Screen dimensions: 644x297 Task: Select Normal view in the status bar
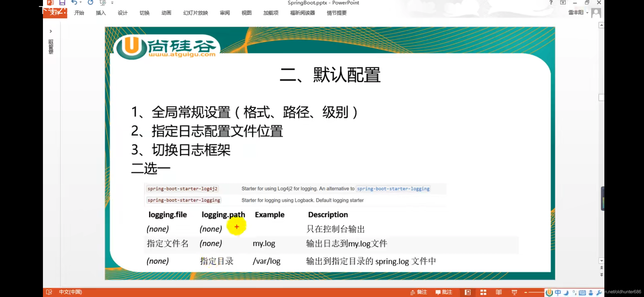click(x=468, y=292)
